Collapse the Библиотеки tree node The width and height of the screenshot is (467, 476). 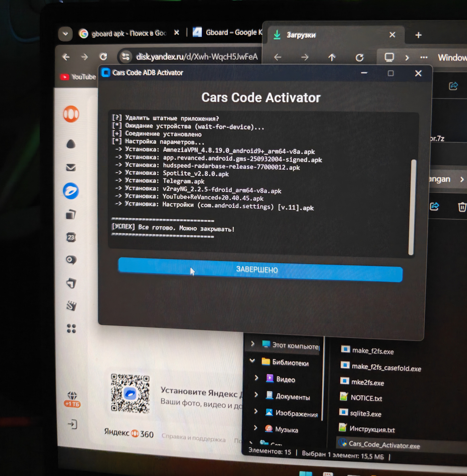252,361
